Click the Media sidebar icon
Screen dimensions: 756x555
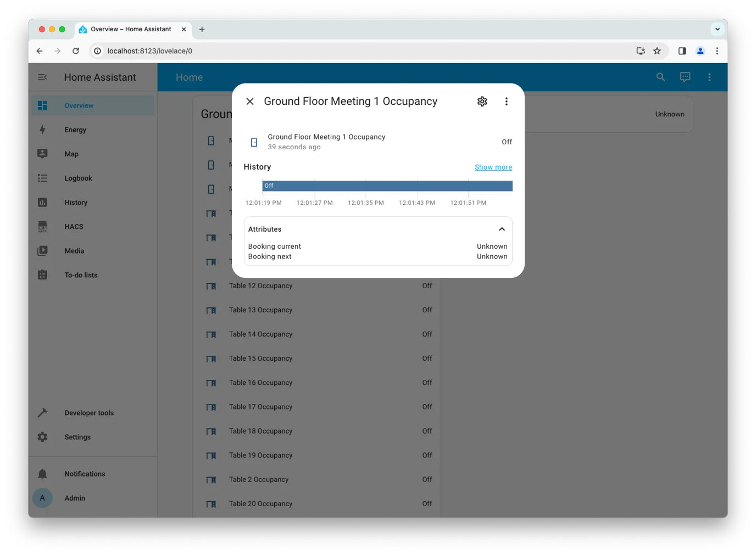pos(42,251)
